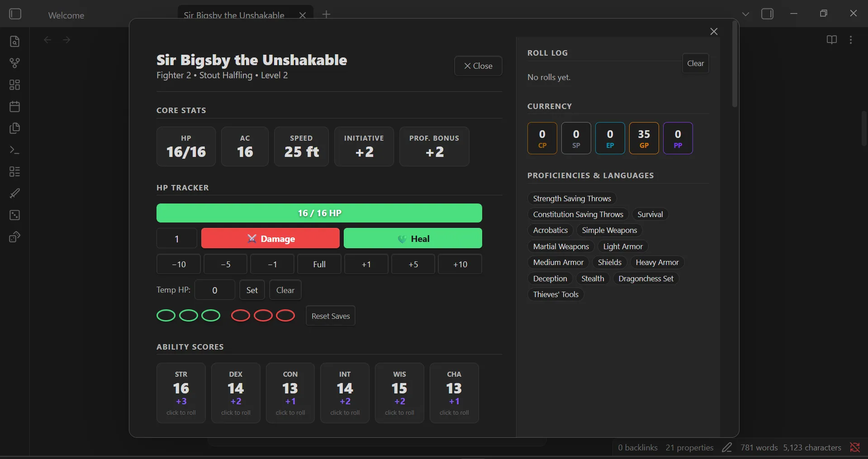Screen dimensions: 868x459
Task: Open the 21 properties status bar item
Action: click(689, 447)
